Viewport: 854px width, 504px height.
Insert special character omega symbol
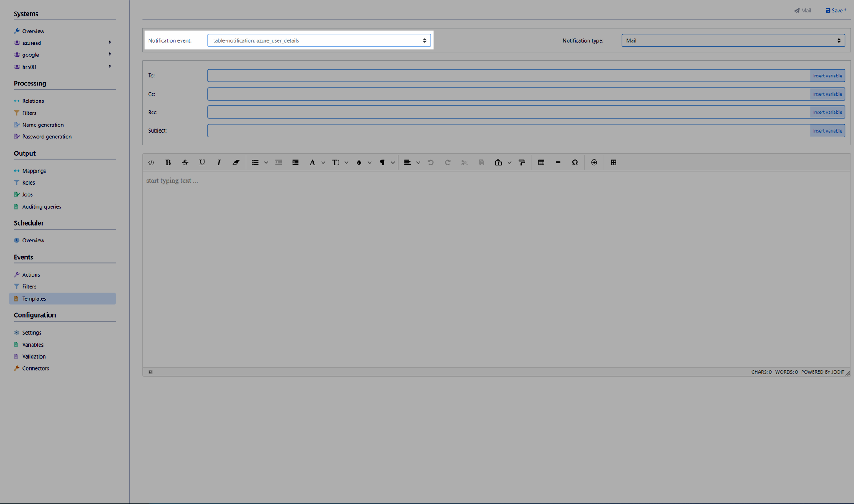(575, 163)
